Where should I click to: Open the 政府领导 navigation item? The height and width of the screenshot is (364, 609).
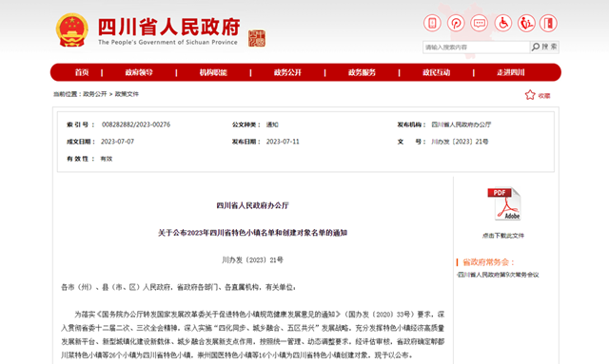[139, 72]
